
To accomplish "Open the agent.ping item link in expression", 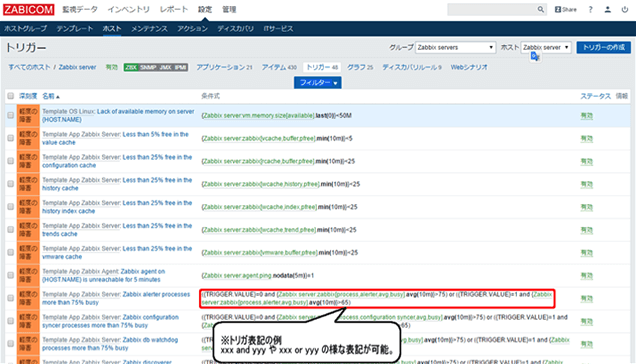I will (237, 276).
